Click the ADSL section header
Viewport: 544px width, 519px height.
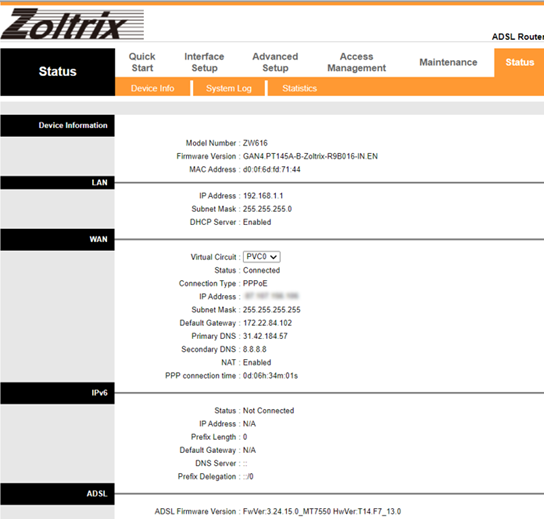pos(58,494)
